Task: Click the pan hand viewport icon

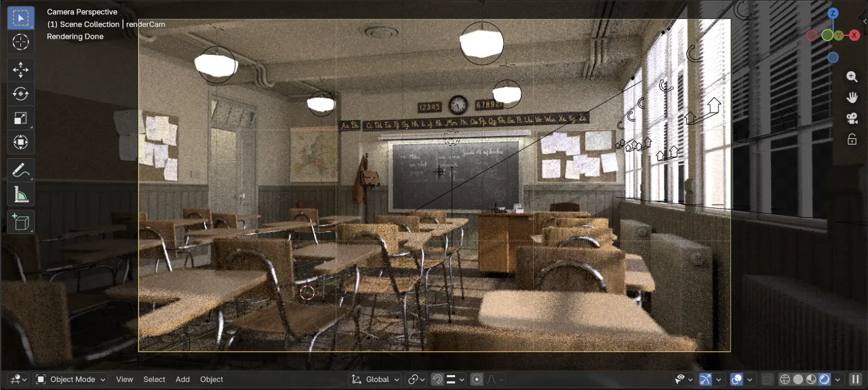Action: coord(852,98)
